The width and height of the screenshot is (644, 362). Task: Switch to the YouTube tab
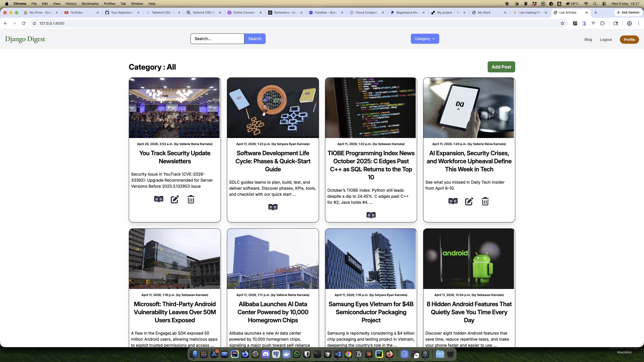(82, 12)
